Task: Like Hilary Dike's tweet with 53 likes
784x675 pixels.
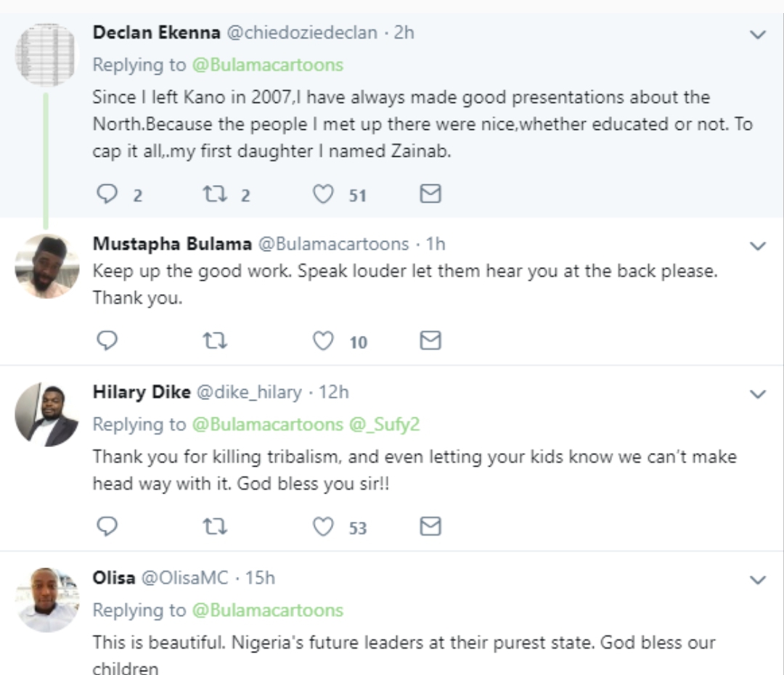Action: coord(323,526)
